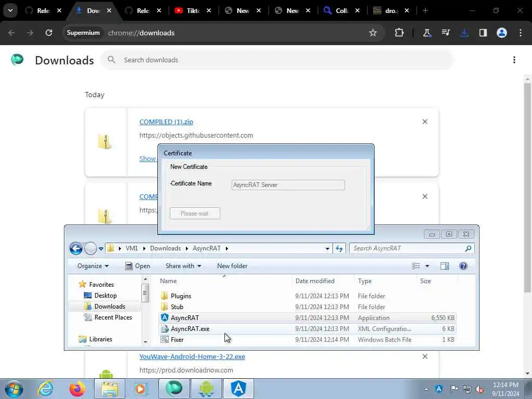Bookmark this page with the star icon
Screen dimensions: 532x399
(x=373, y=33)
